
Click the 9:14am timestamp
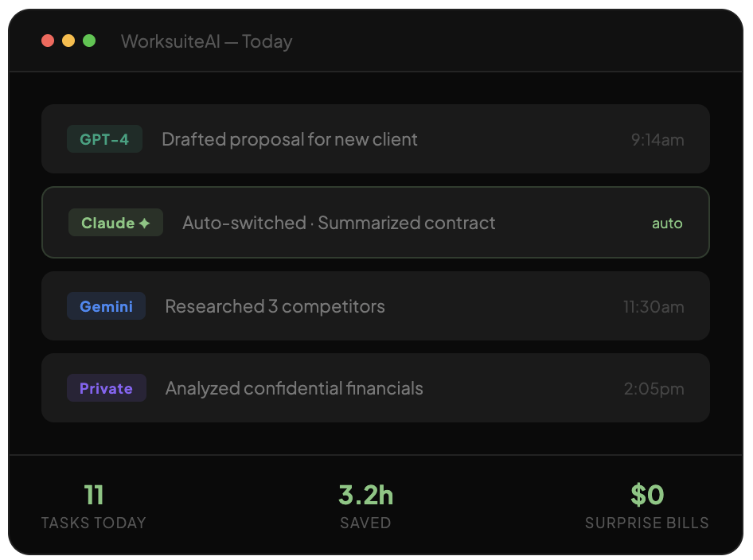(x=657, y=140)
